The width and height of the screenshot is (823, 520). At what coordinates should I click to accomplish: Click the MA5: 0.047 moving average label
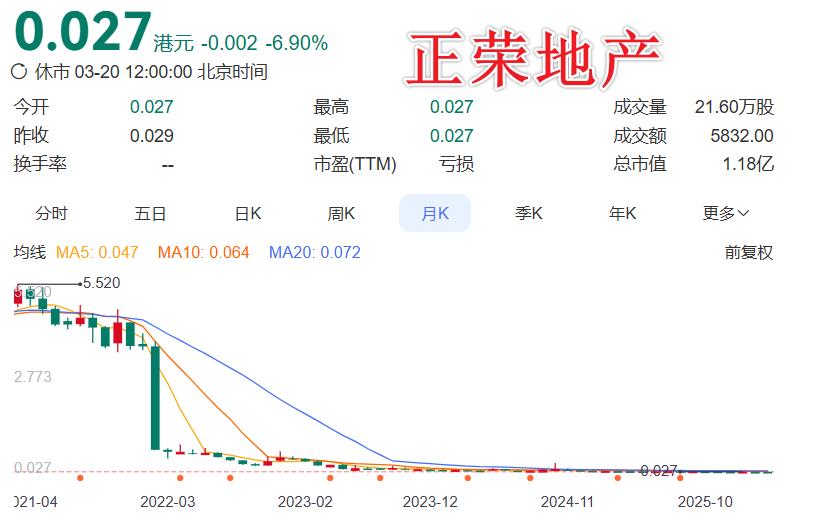pos(97,252)
